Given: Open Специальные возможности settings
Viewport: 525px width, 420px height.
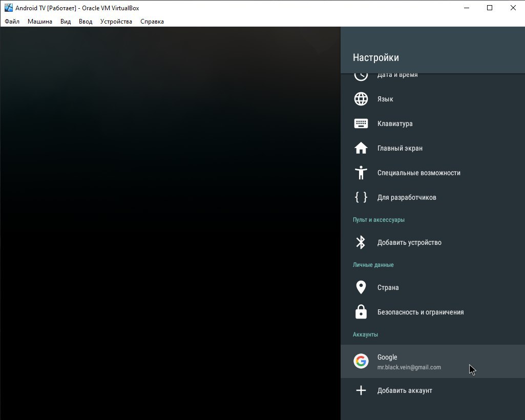Looking at the screenshot, I should click(x=433, y=173).
